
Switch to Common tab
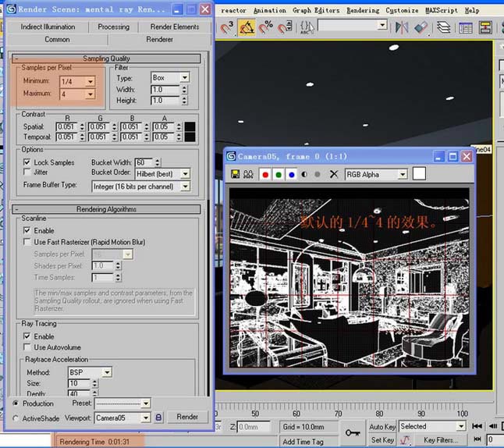[x=57, y=39]
